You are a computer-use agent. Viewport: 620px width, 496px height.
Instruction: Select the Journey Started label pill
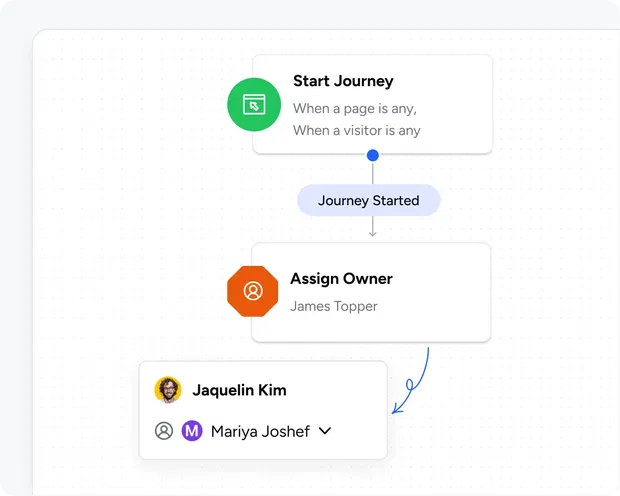[369, 200]
